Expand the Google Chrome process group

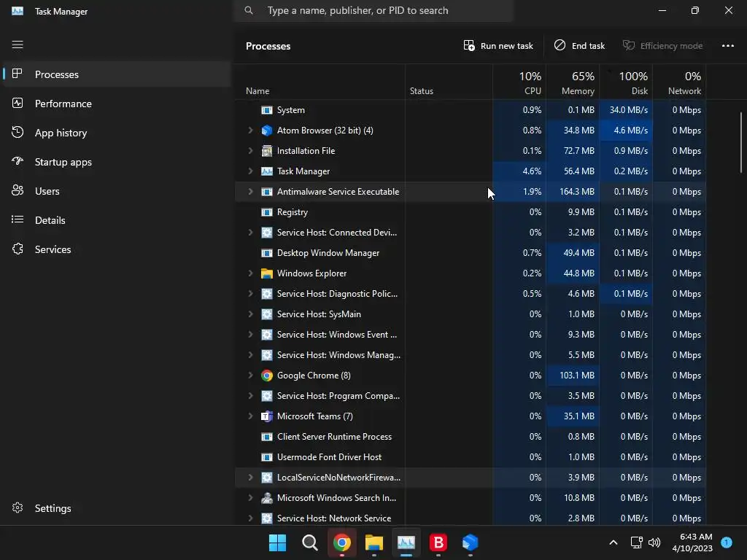[x=250, y=376]
